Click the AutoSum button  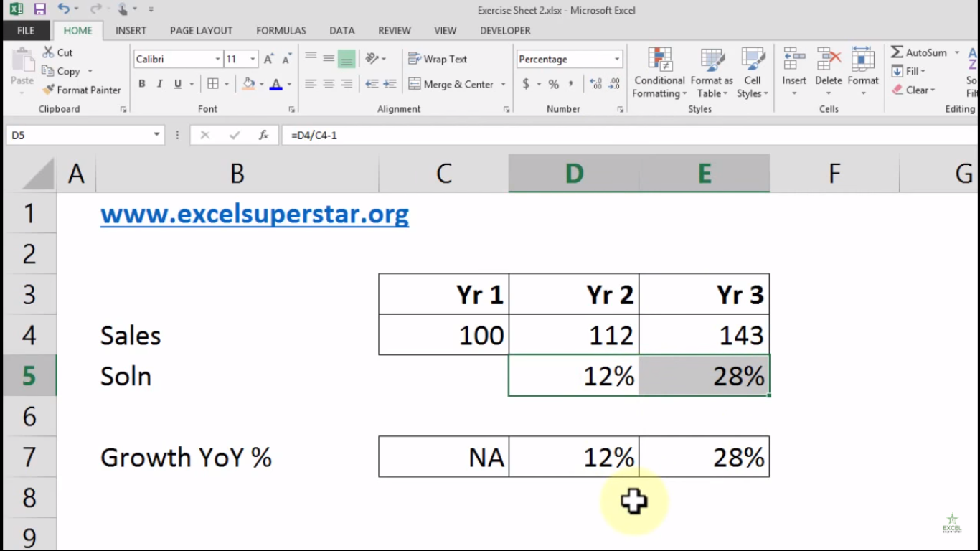[920, 52]
